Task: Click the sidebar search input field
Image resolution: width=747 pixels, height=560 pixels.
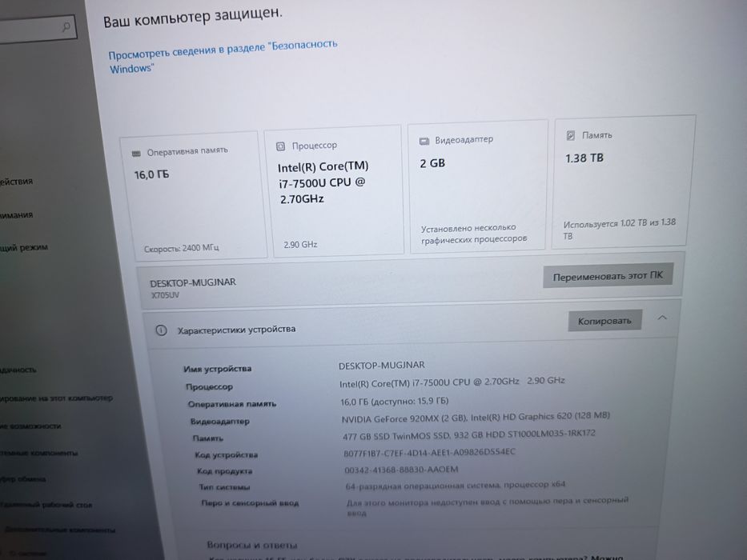Action: [37, 29]
